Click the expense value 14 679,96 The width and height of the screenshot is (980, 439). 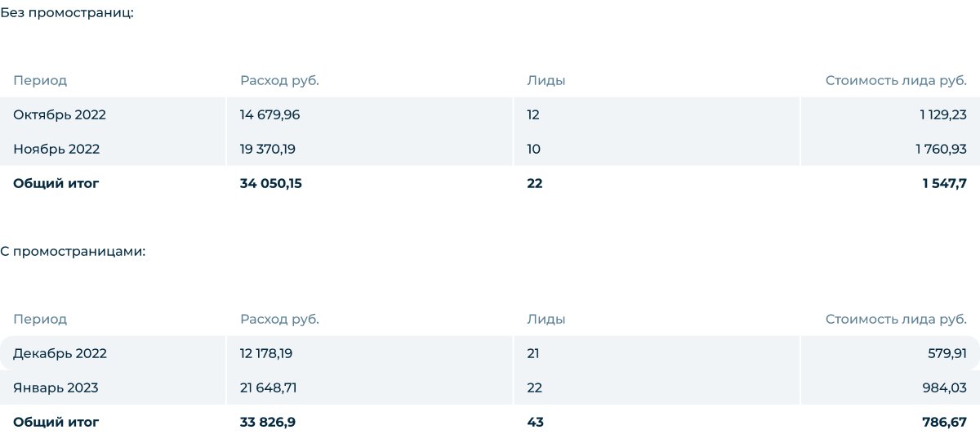click(x=269, y=114)
